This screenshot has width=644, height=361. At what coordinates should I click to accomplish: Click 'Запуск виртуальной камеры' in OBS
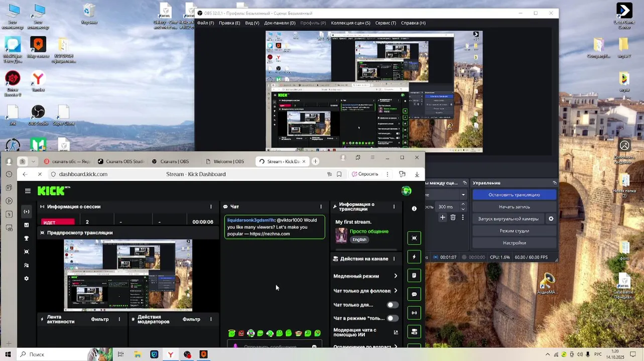(x=508, y=219)
